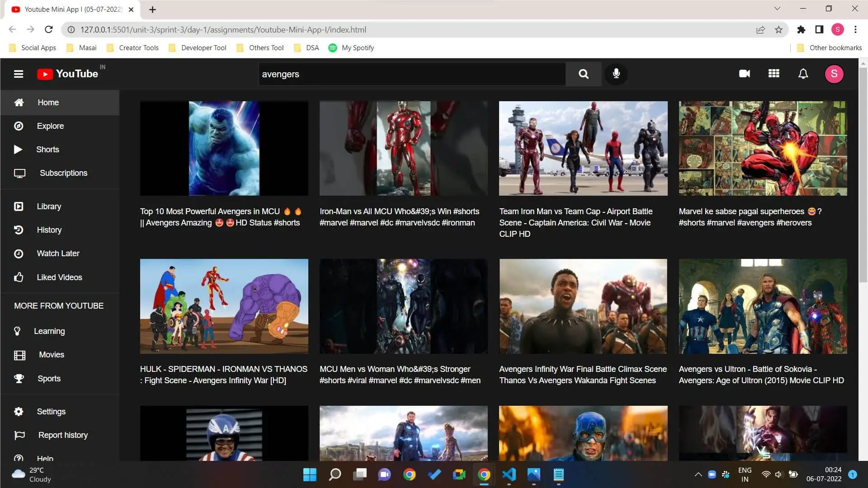Click the avengers search input field
Image resolution: width=868 pixels, height=488 pixels.
412,74
